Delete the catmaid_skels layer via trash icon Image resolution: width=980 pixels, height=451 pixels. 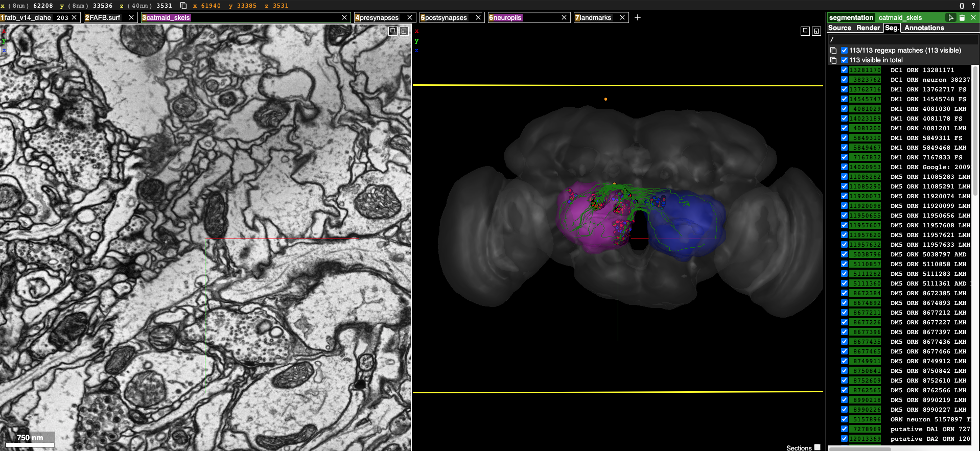[x=962, y=17]
